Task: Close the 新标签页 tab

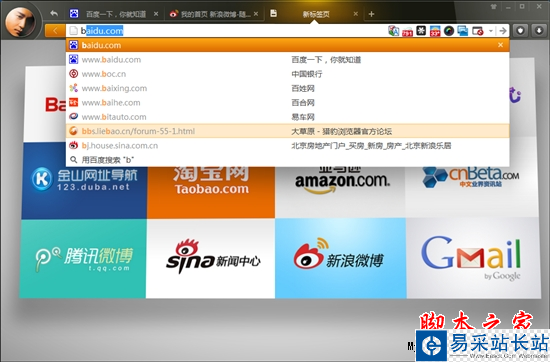Action: pyautogui.click(x=355, y=14)
